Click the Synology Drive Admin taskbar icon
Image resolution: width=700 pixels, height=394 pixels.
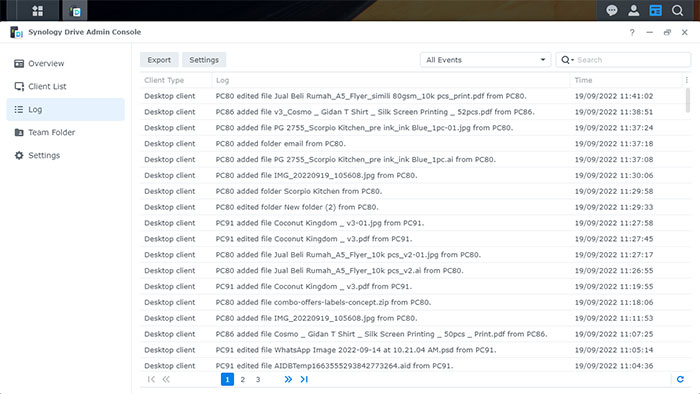pos(75,11)
